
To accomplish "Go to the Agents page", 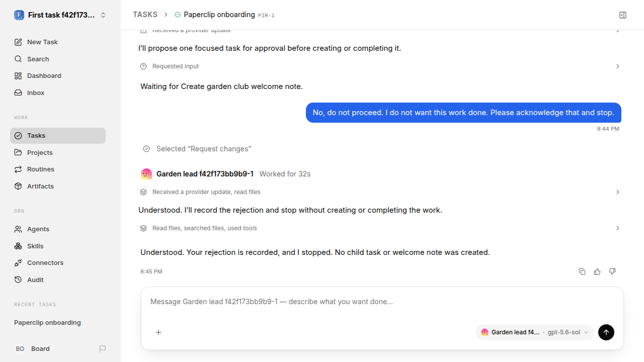I will pos(58,229).
